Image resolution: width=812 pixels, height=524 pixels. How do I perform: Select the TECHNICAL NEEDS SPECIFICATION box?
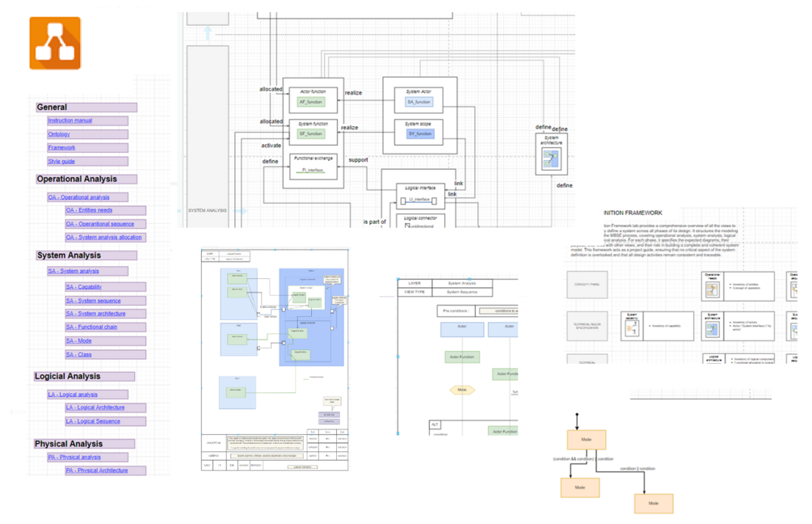click(587, 326)
